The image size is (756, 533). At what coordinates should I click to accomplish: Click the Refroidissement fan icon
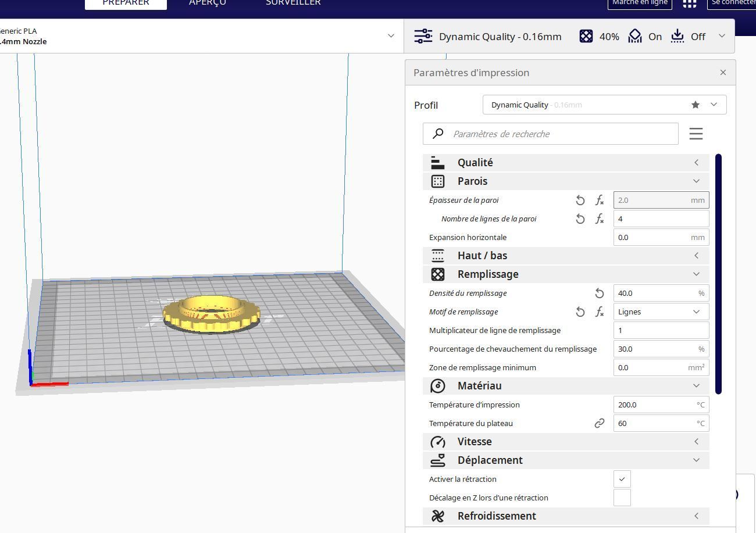(438, 516)
